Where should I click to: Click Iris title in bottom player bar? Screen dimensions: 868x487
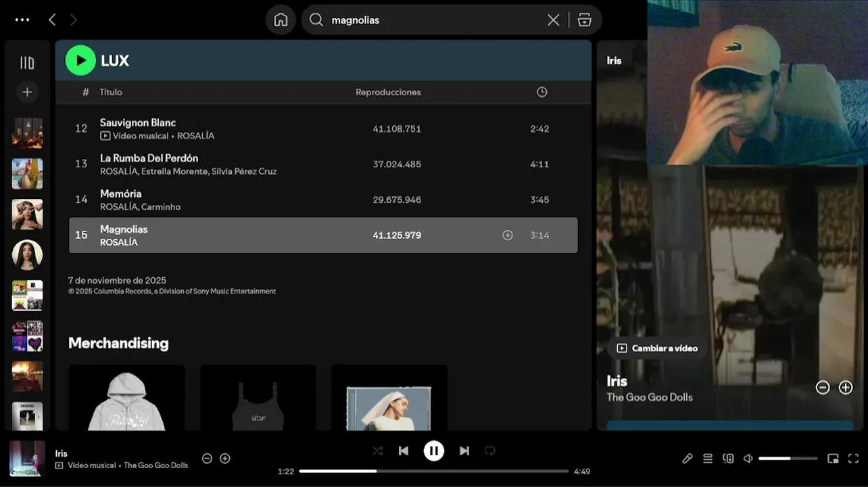click(61, 453)
